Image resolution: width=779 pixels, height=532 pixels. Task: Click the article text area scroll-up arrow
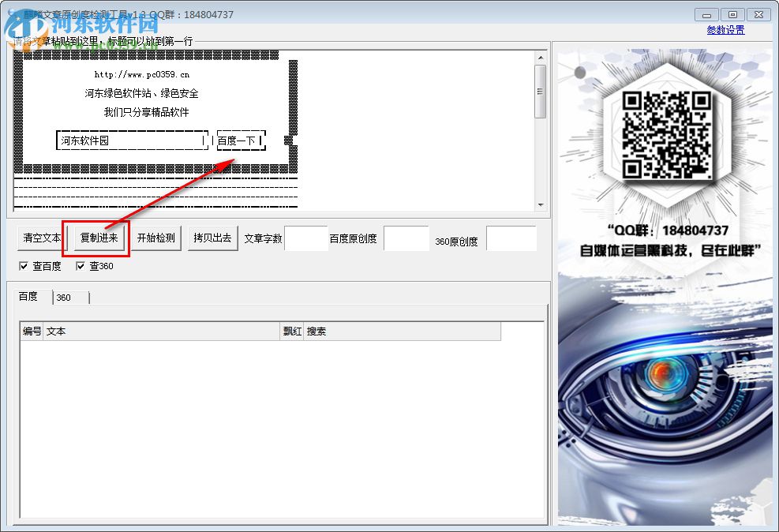tap(541, 58)
